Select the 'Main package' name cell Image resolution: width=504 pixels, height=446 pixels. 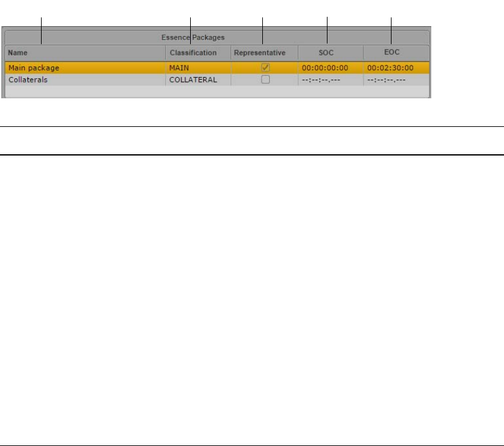coord(85,68)
